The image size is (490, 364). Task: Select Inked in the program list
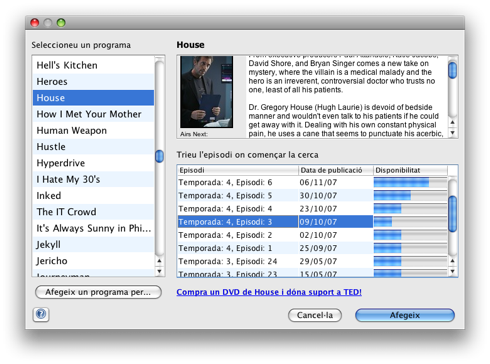pos(93,196)
